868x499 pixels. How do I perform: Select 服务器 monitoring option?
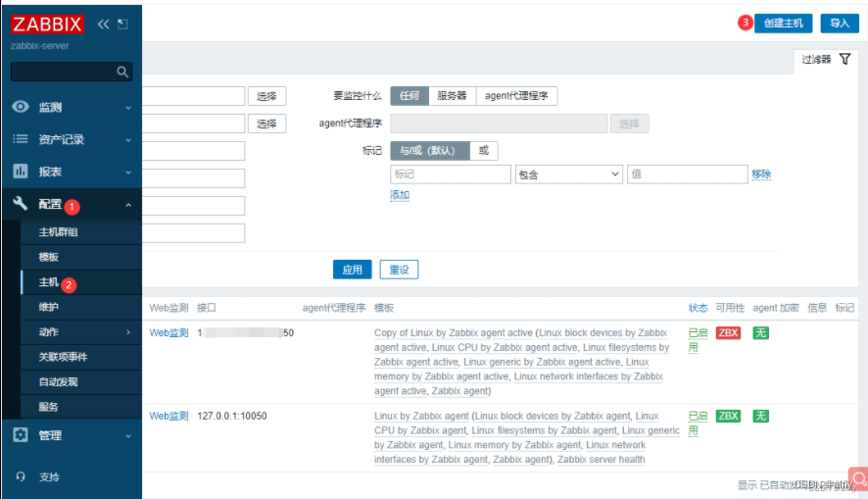pyautogui.click(x=452, y=96)
